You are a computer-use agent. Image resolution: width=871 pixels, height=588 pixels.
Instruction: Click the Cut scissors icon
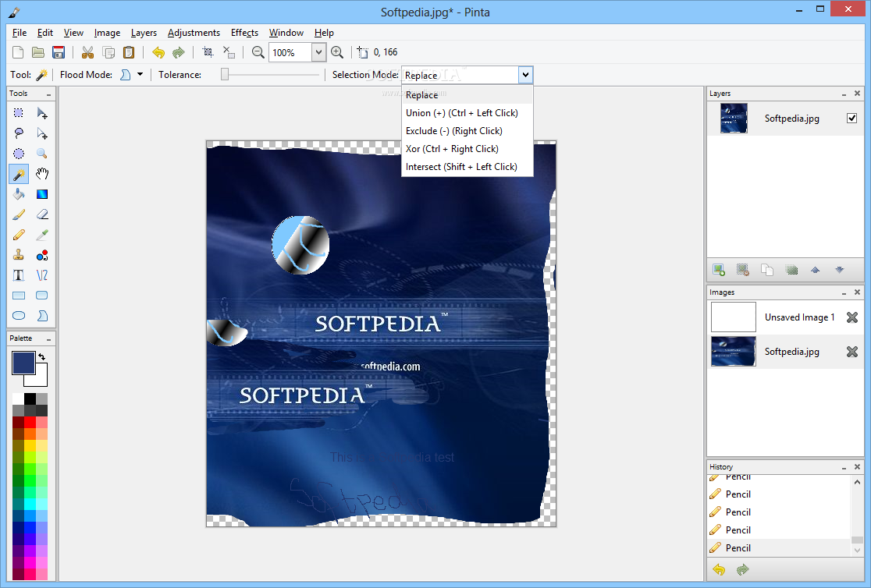point(87,52)
